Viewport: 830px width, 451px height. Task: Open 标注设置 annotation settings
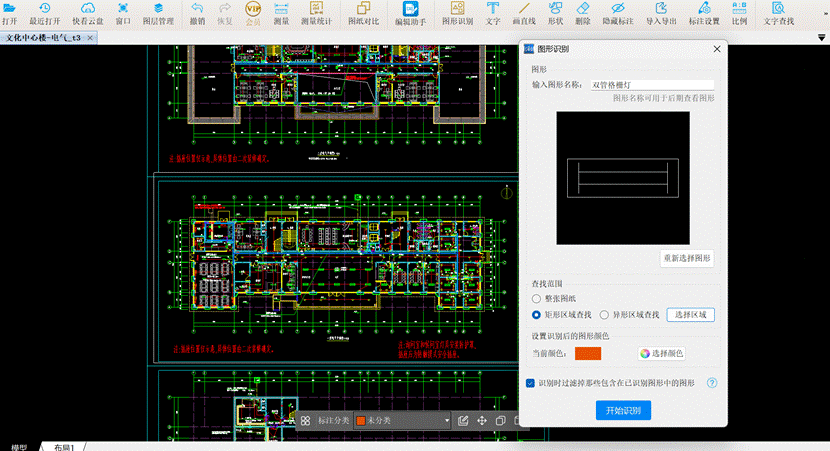click(704, 13)
